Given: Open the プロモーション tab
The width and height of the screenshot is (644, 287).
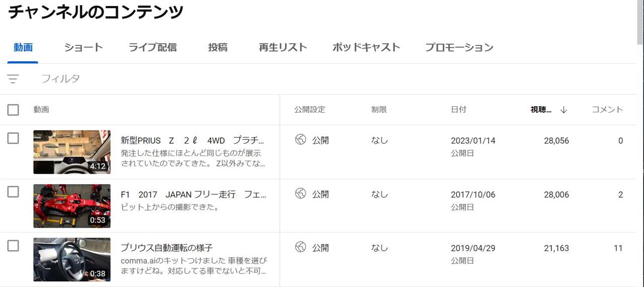Looking at the screenshot, I should [x=459, y=47].
